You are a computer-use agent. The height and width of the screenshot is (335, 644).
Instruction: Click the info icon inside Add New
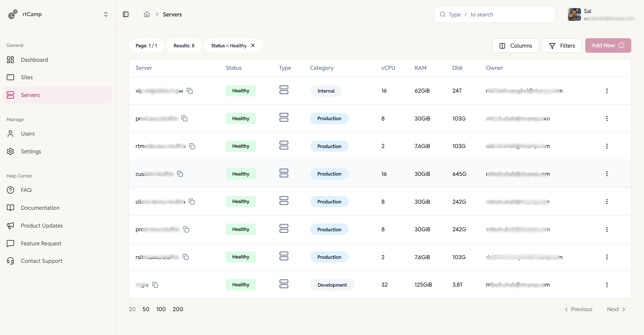(622, 45)
